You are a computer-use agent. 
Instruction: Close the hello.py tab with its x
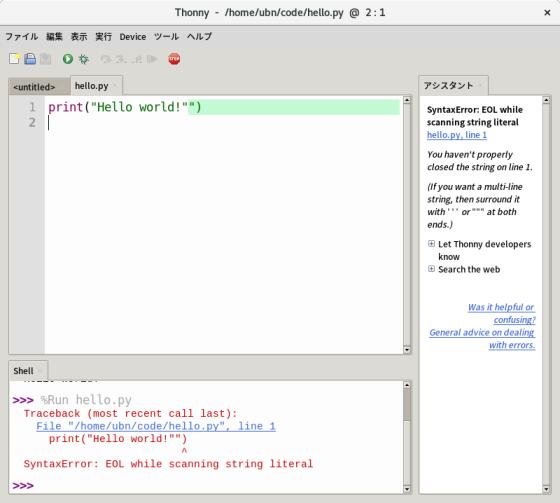115,86
